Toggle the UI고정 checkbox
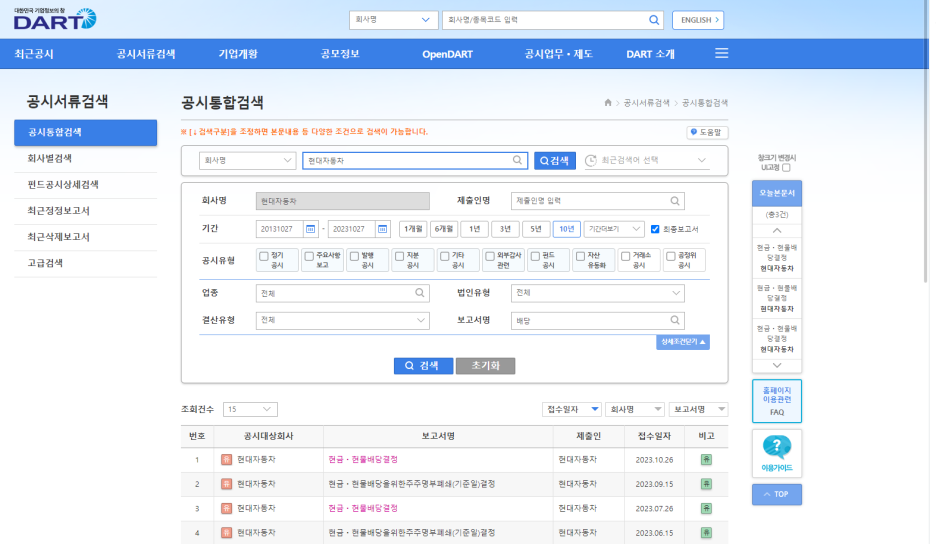Viewport: 936px width, 544px height. pyautogui.click(x=786, y=168)
